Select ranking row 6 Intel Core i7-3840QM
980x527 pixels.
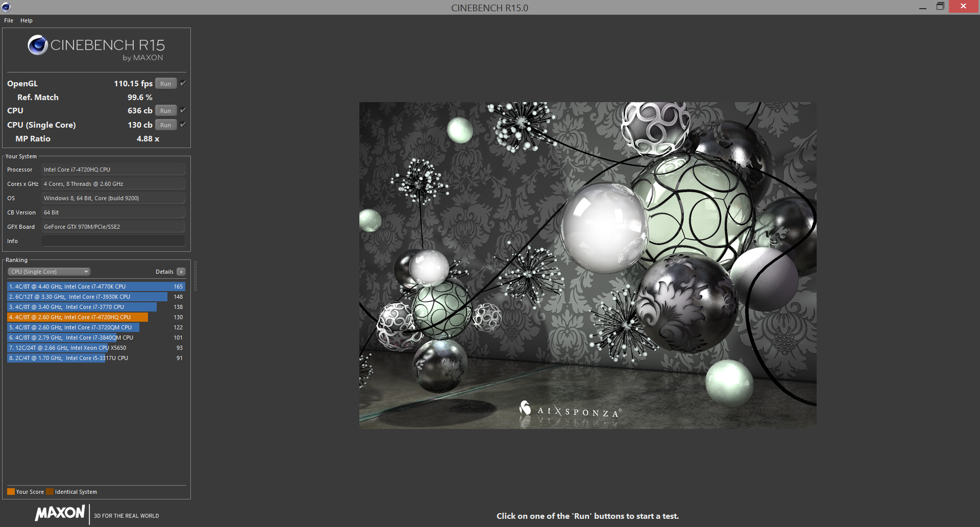pos(96,338)
